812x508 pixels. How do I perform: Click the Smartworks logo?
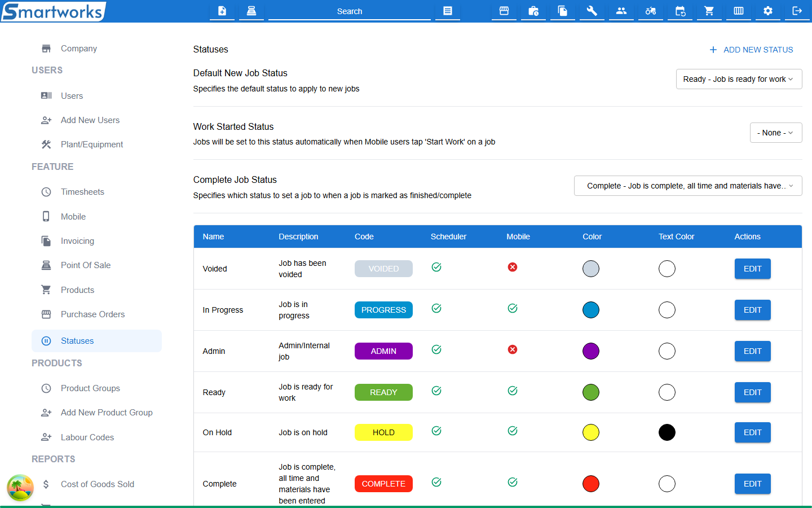(54, 11)
